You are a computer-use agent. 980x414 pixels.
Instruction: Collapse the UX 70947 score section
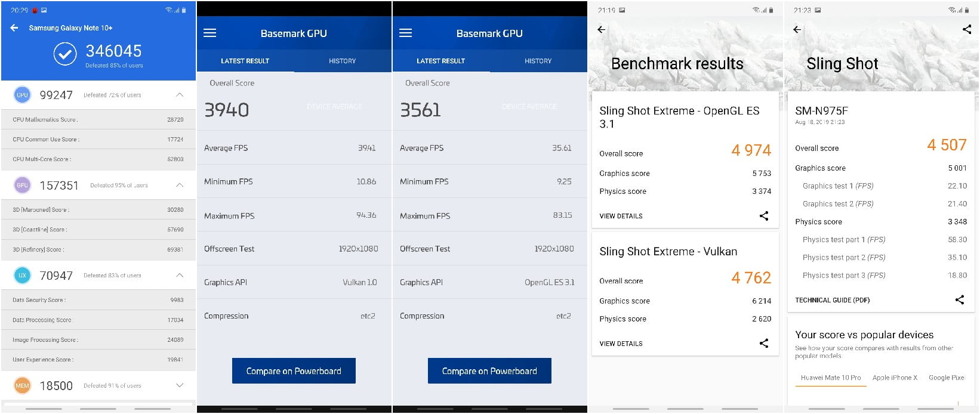click(x=180, y=275)
